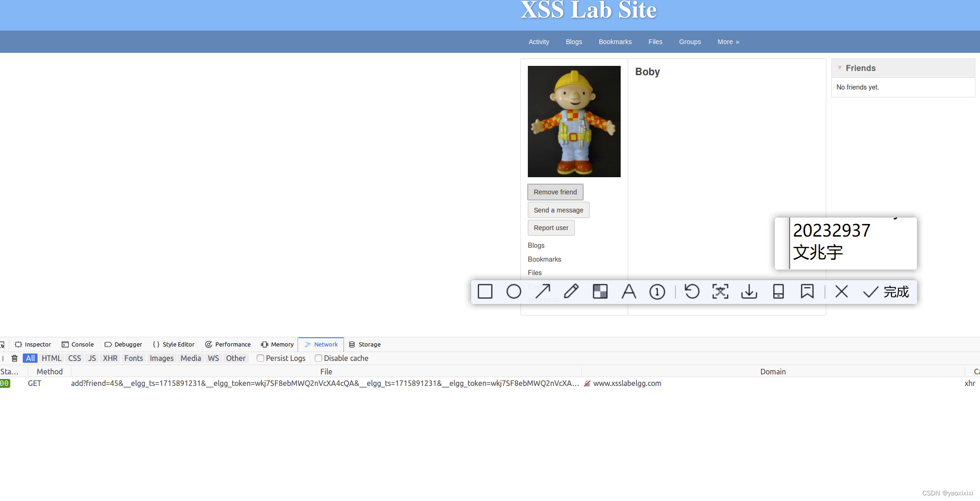The width and height of the screenshot is (980, 501).
Task: Open the Style Editor tab
Action: 174,344
